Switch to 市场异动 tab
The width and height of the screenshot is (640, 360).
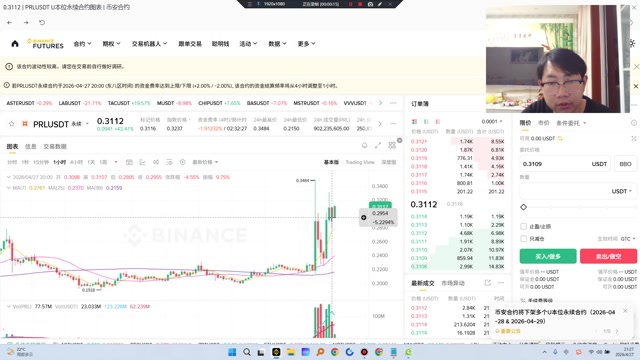tap(453, 283)
